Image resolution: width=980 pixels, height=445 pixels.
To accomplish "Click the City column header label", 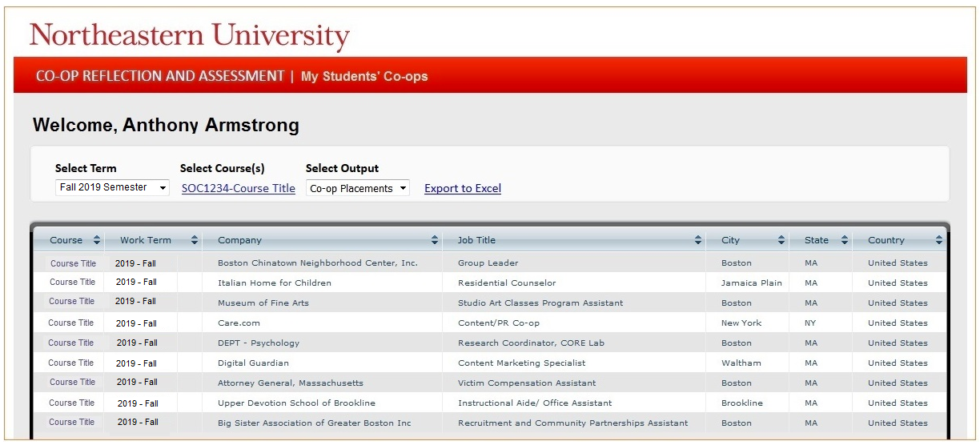I will coord(730,240).
